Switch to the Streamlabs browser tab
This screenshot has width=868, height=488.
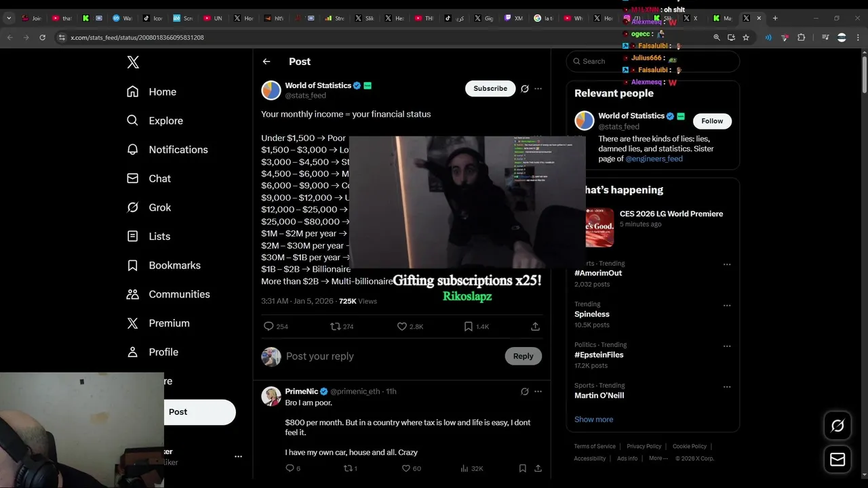(336, 18)
